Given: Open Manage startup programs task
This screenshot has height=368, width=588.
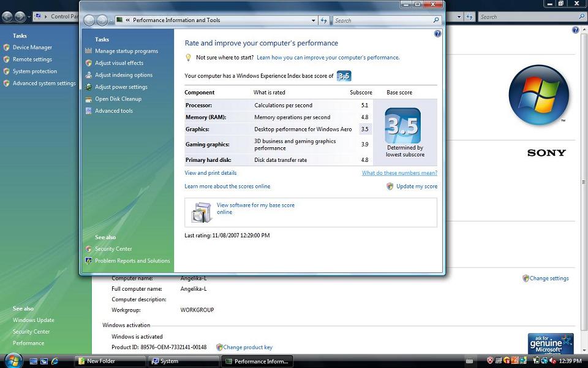Looking at the screenshot, I should click(126, 51).
